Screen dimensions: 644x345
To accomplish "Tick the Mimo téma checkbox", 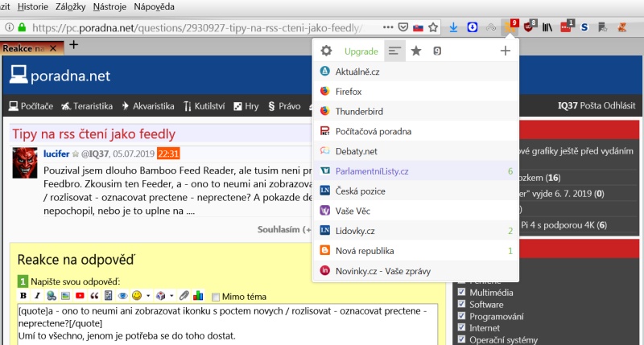I will [215, 297].
